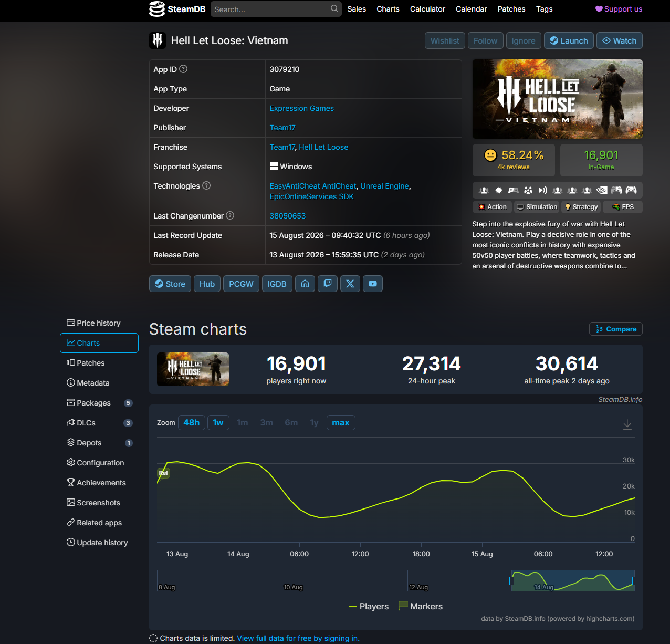Click the App ID help question icon

pyautogui.click(x=183, y=69)
